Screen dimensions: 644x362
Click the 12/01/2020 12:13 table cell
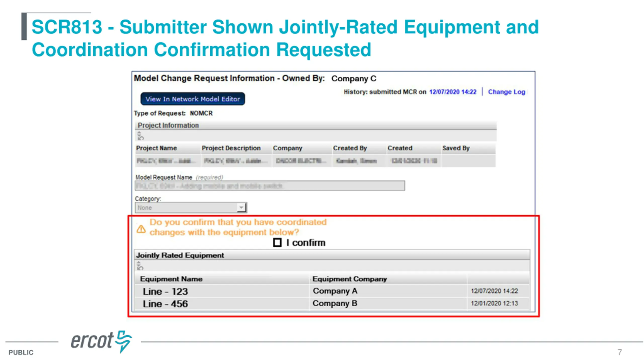(498, 303)
